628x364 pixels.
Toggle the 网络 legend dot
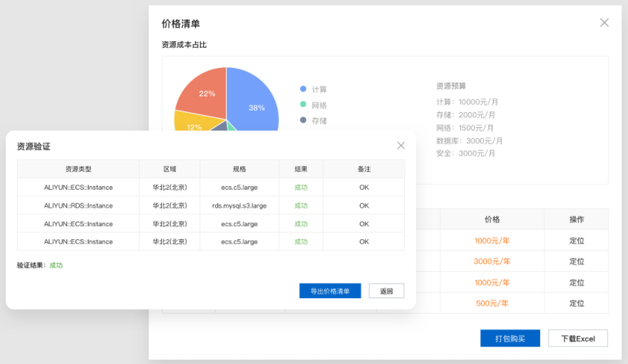coord(303,105)
